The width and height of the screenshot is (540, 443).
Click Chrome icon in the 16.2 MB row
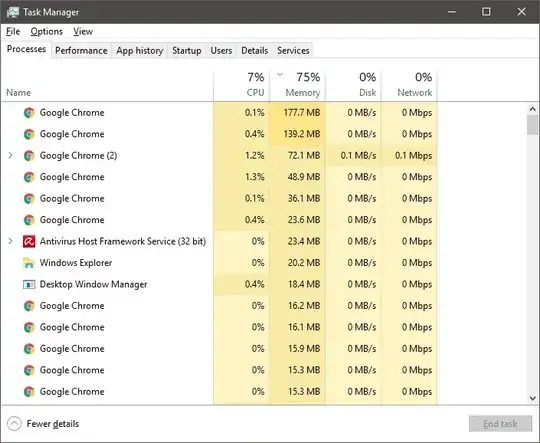click(x=29, y=306)
